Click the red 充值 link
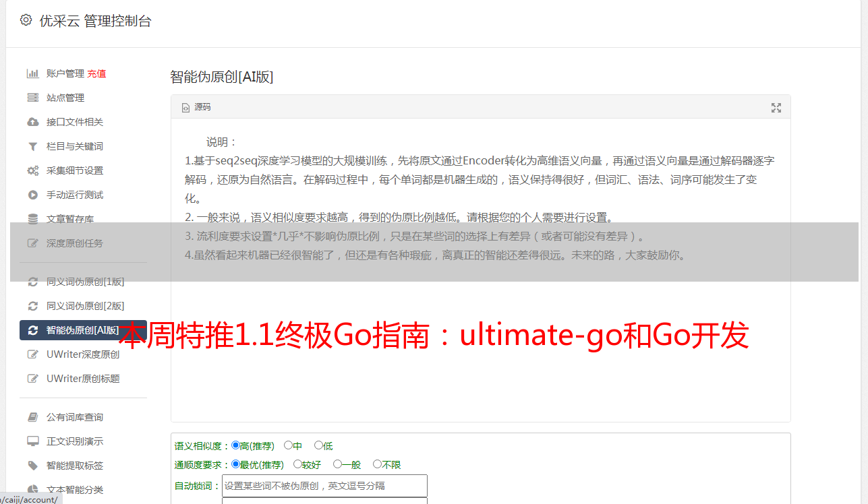This screenshot has width=868, height=504. (x=96, y=73)
